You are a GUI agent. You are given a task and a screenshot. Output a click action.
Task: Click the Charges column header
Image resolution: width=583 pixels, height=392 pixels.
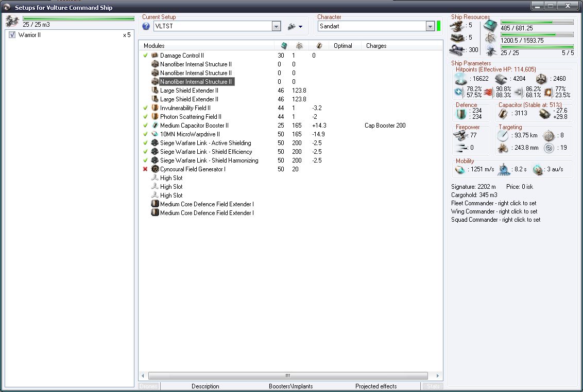pyautogui.click(x=402, y=46)
